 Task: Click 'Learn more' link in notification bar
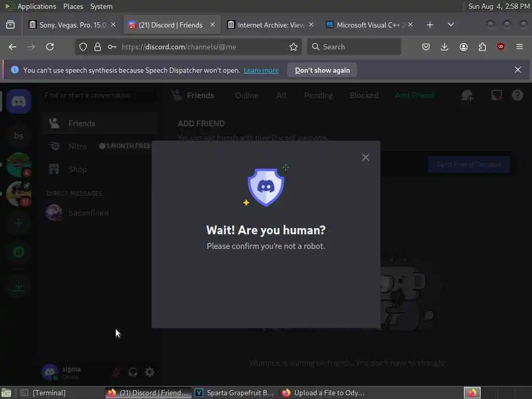[261, 70]
